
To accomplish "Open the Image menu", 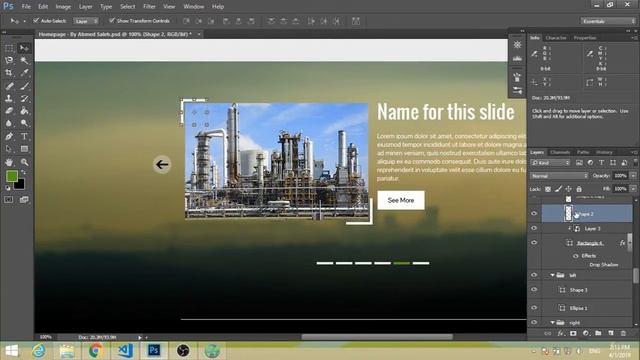I will pyautogui.click(x=63, y=7).
